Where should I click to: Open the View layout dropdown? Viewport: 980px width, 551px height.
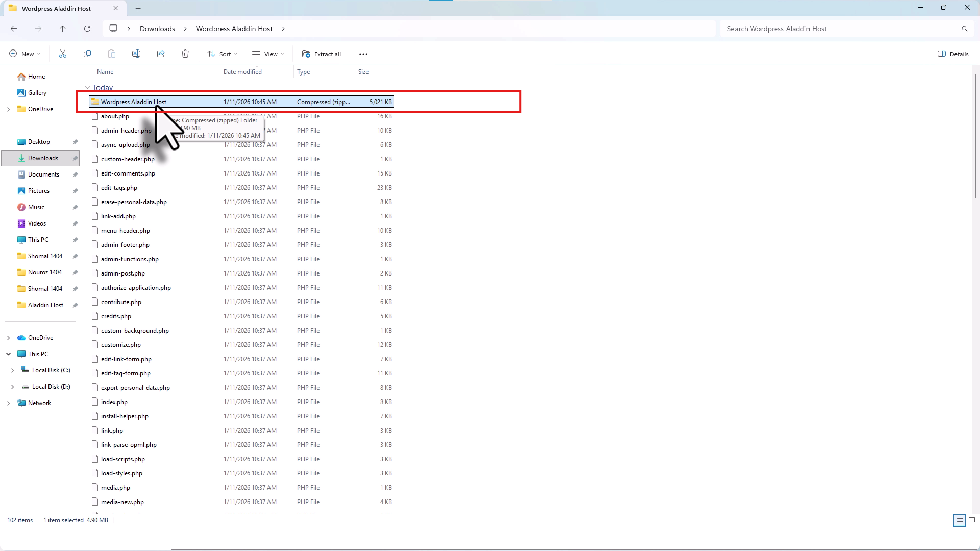tap(268, 54)
